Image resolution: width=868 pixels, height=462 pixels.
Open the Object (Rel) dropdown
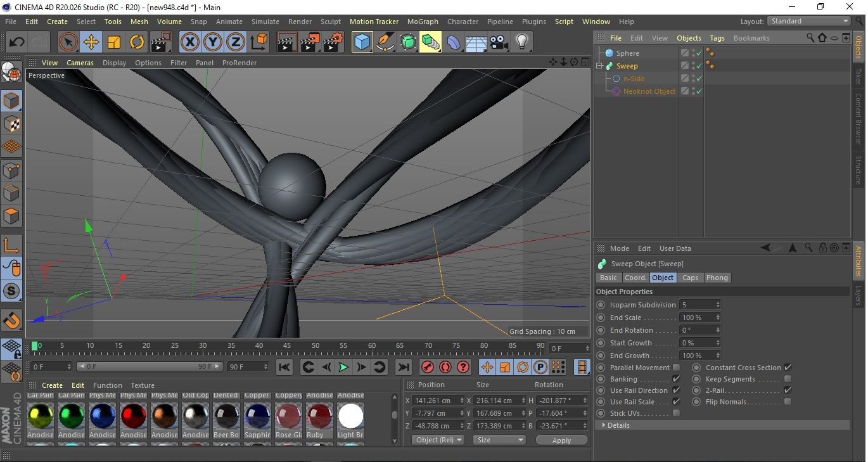click(438, 440)
